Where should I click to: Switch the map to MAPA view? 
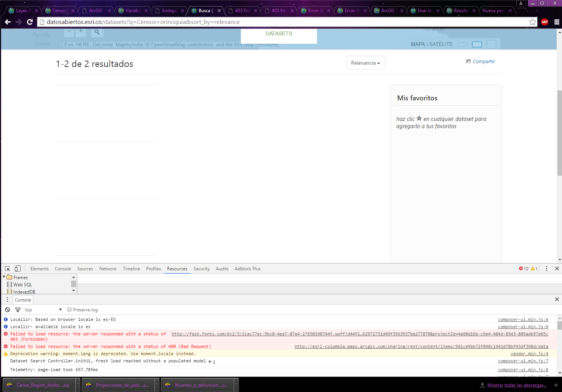click(x=418, y=44)
